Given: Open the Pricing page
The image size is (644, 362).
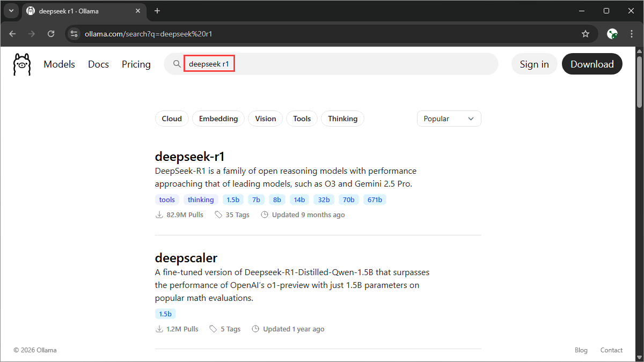Looking at the screenshot, I should [x=136, y=64].
